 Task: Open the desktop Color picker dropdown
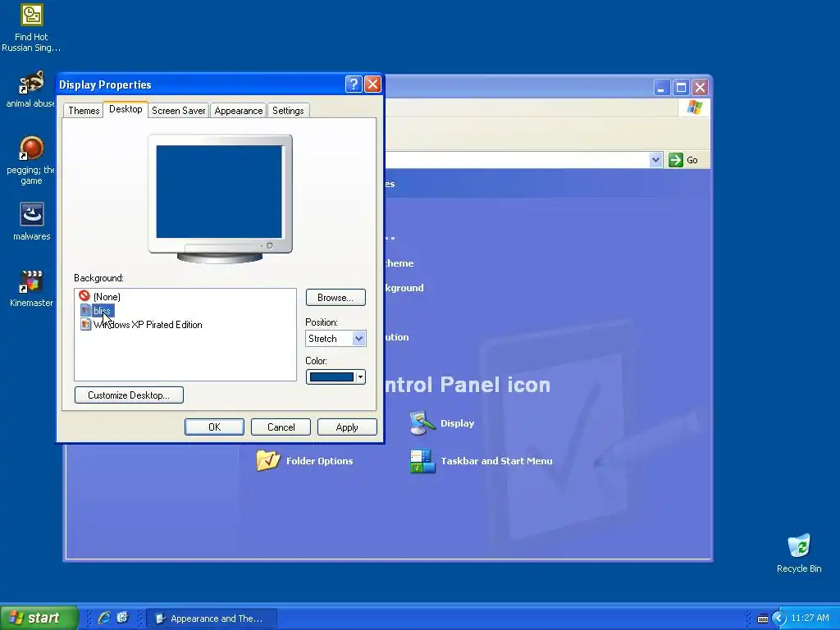tap(336, 377)
